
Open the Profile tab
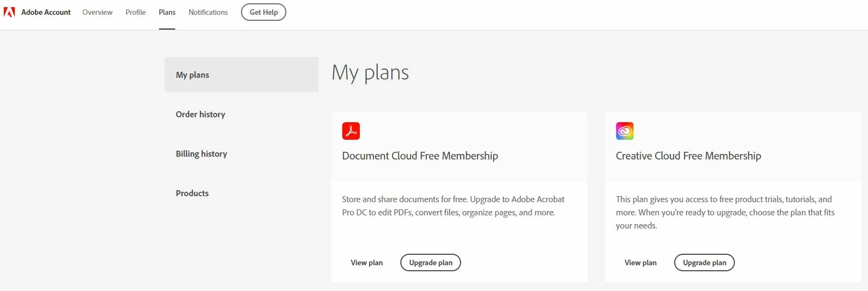136,12
